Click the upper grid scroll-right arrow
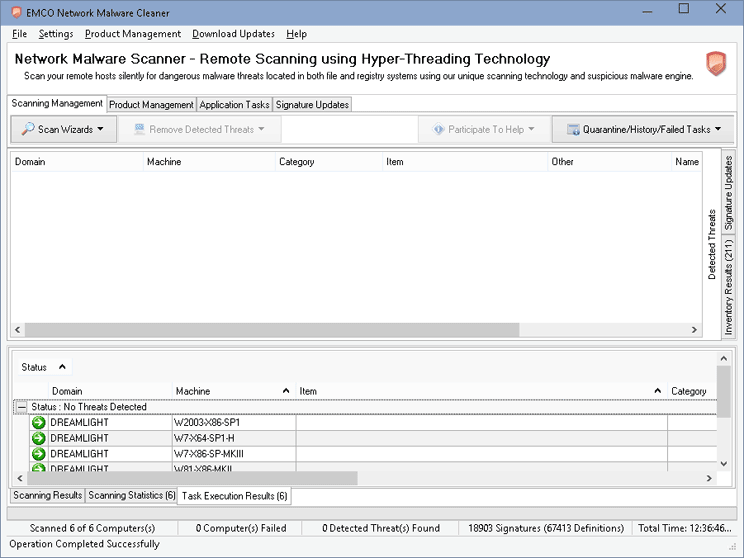Viewport: 744px width, 558px height. coord(694,329)
